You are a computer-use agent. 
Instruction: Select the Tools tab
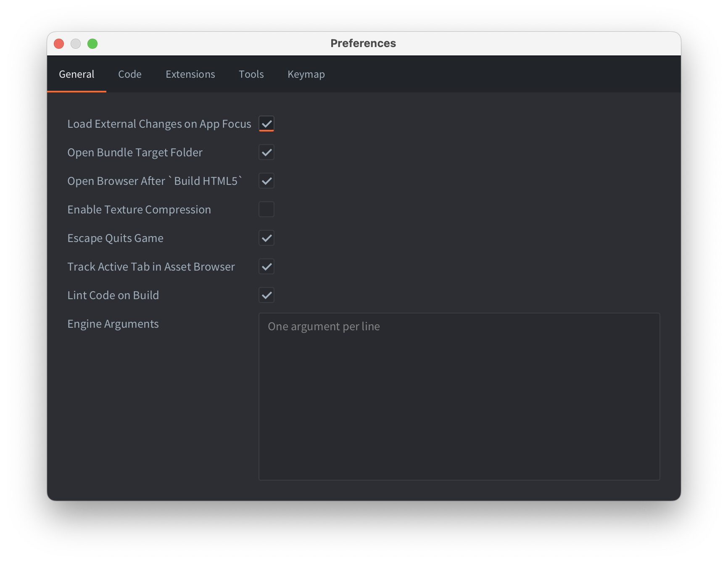tap(251, 74)
